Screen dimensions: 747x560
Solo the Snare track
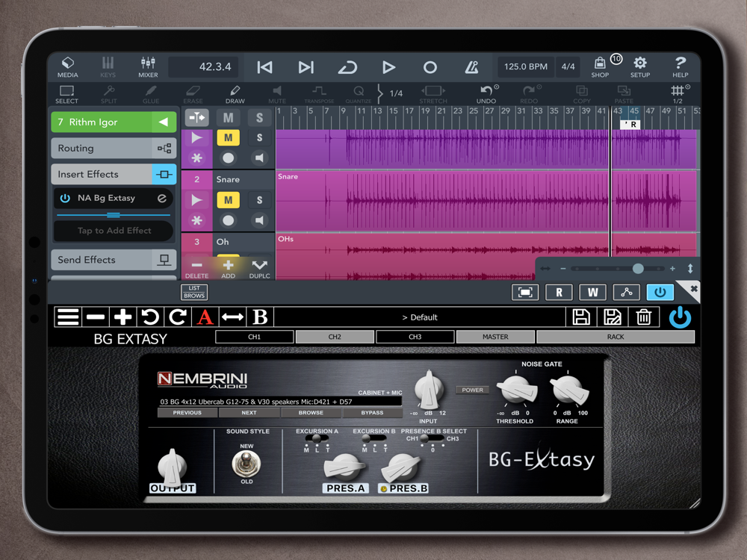pyautogui.click(x=259, y=200)
